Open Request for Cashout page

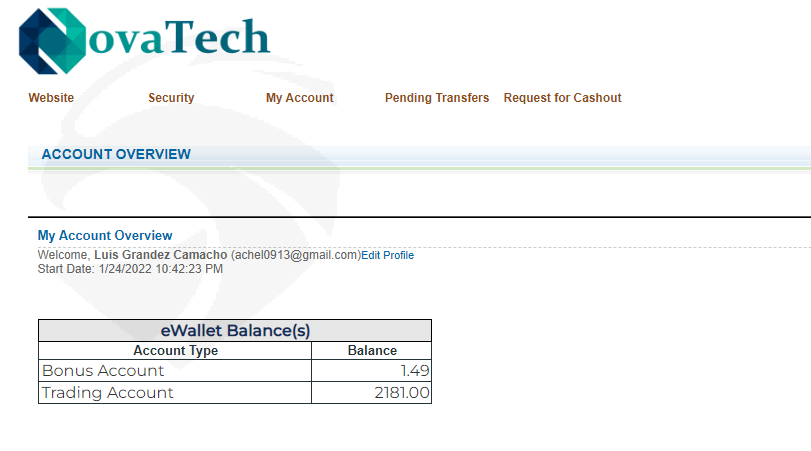(562, 98)
